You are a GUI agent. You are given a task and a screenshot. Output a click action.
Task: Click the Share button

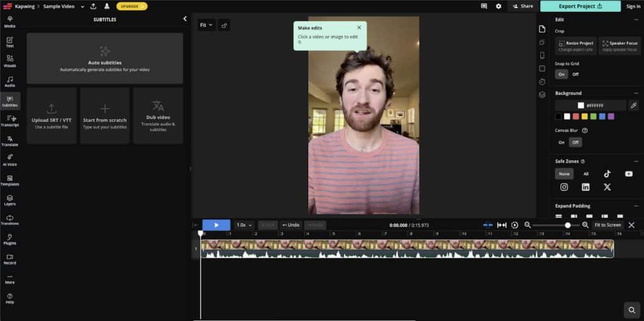point(523,6)
